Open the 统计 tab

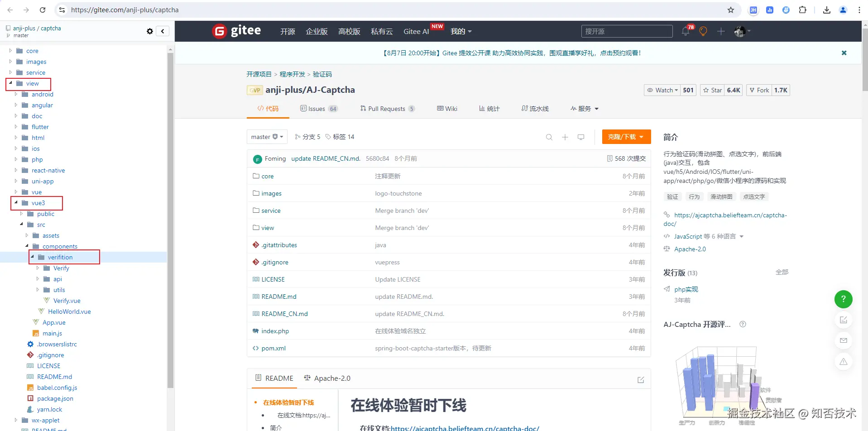(x=489, y=109)
